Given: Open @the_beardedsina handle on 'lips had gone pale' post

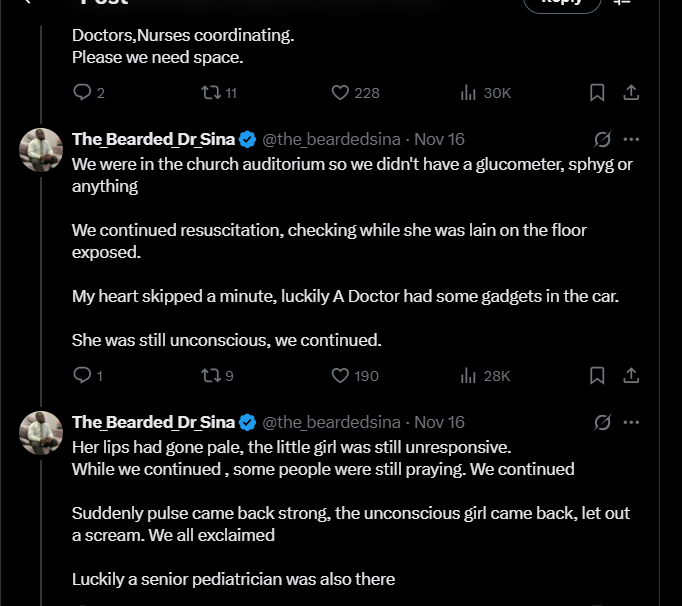Looking at the screenshot, I should 331,422.
